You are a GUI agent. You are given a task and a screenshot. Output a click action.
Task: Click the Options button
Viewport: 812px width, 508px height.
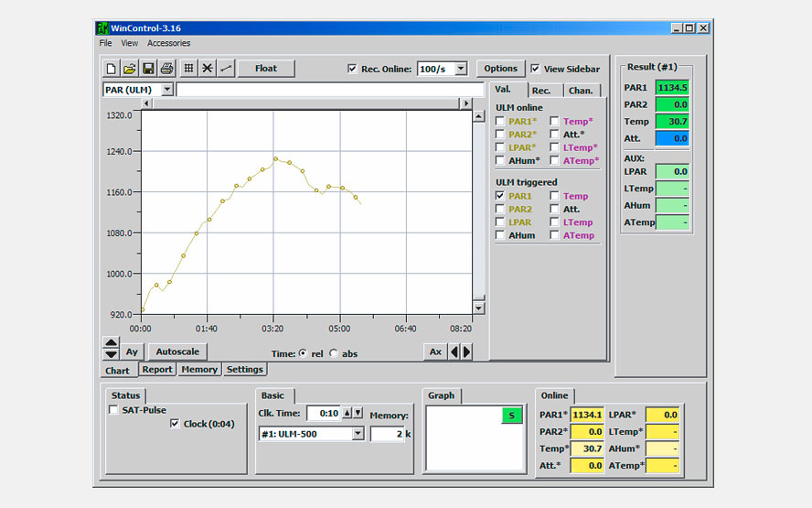pos(501,69)
